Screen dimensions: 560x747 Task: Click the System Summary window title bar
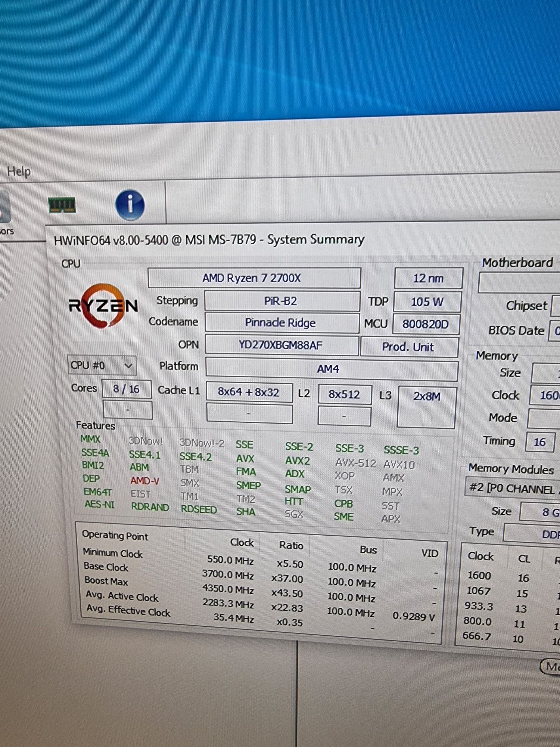pos(302,239)
